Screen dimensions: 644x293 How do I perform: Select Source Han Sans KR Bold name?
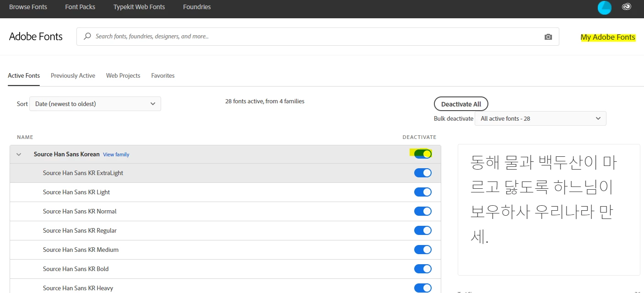(x=76, y=269)
